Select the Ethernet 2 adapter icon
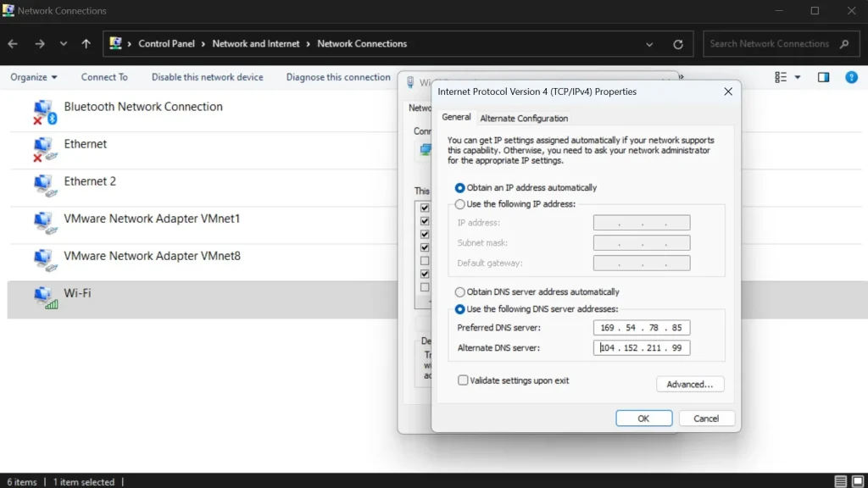 44,186
